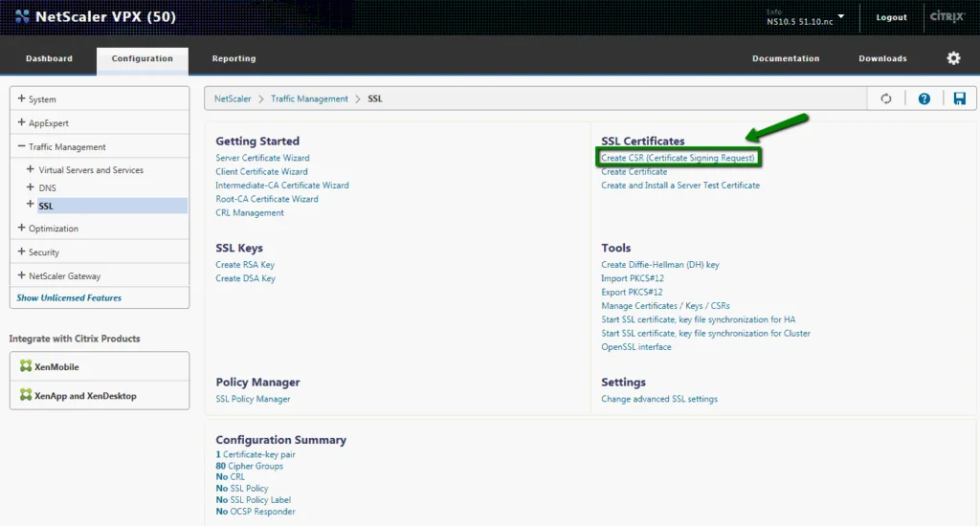
Task: Open Intermediate-CA Certificate Wizard
Action: [282, 186]
